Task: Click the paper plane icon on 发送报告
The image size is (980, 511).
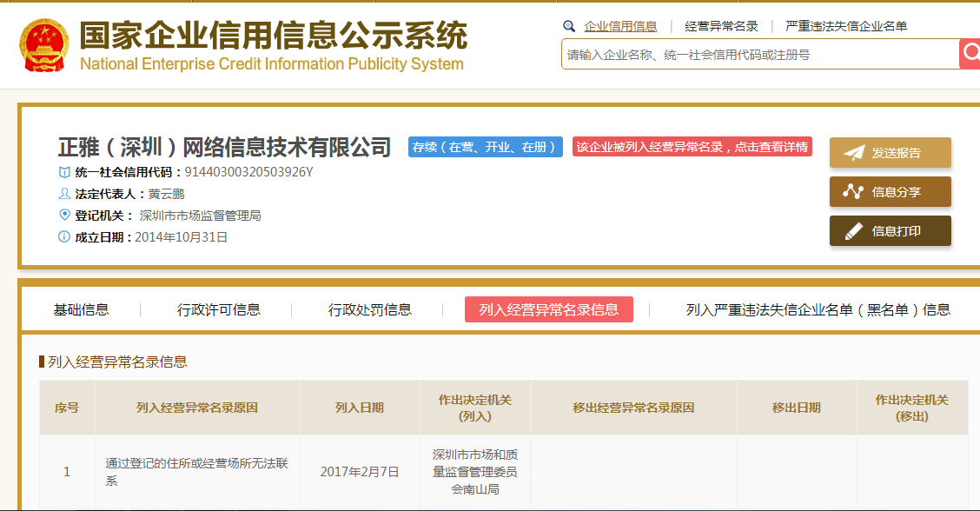Action: [854, 153]
